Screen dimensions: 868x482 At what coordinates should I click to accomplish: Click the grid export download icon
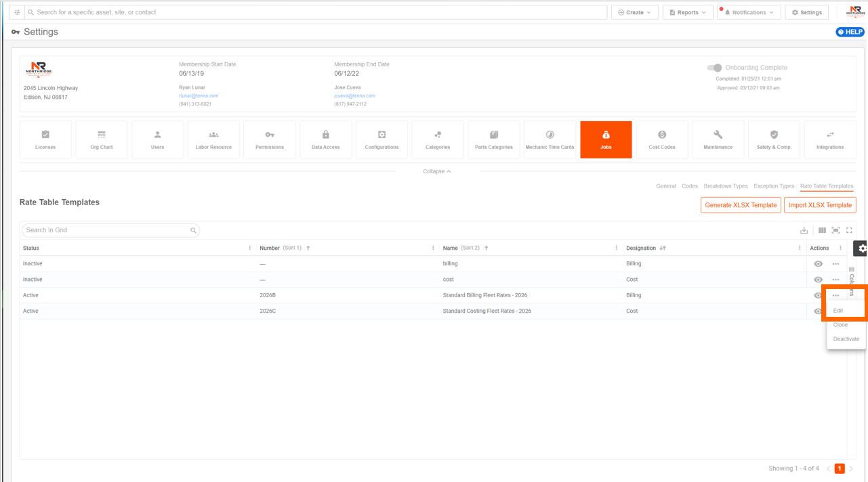tap(804, 230)
